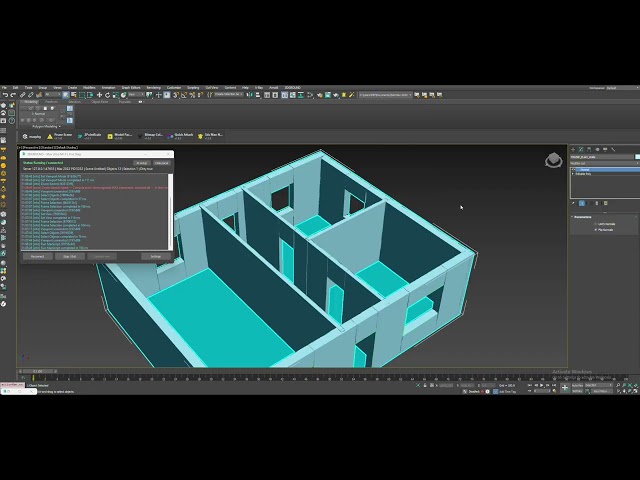Switch to the Freeform ribbon tab

pos(51,102)
